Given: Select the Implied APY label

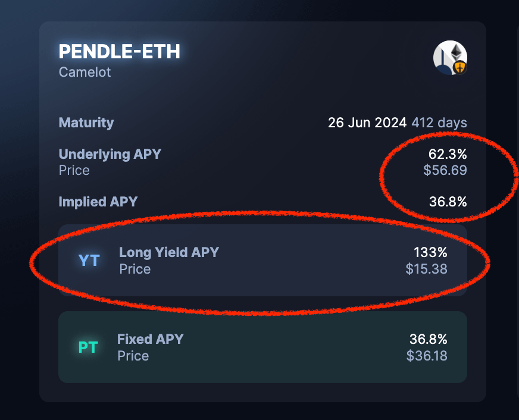Looking at the screenshot, I should [98, 202].
